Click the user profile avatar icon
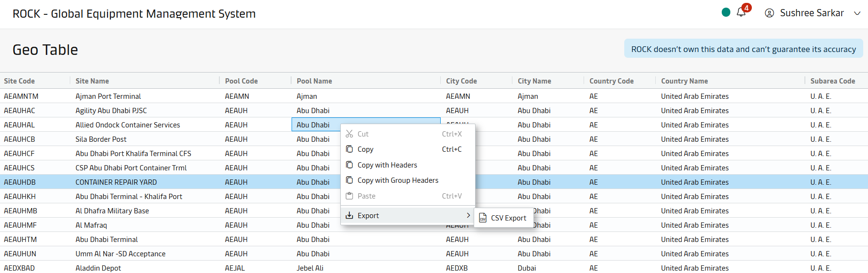The width and height of the screenshot is (868, 273). click(x=769, y=13)
